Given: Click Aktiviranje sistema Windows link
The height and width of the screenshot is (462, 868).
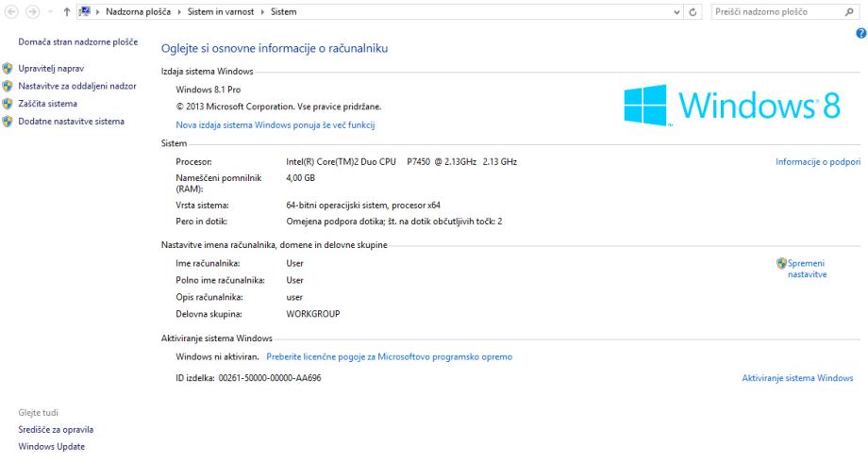Looking at the screenshot, I should tap(797, 378).
